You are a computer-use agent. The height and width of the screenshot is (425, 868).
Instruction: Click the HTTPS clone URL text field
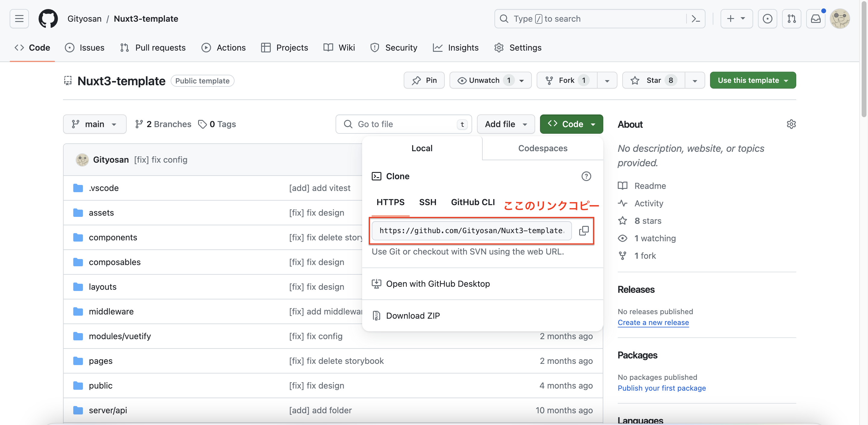click(x=472, y=230)
